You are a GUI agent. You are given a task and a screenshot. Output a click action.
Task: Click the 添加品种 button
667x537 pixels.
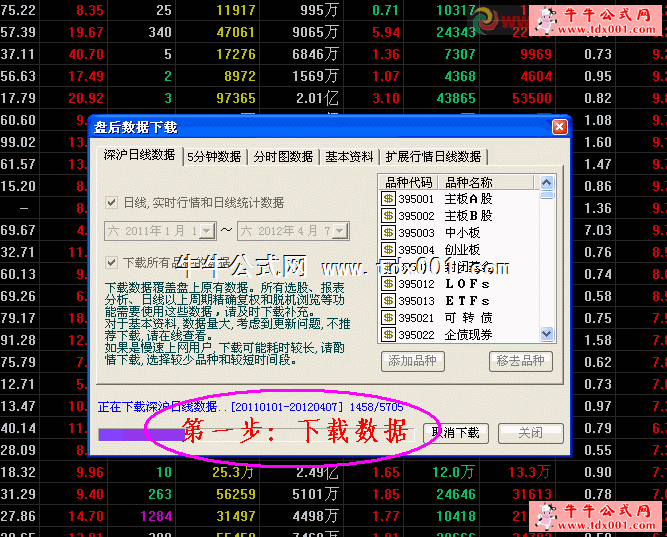point(413,361)
